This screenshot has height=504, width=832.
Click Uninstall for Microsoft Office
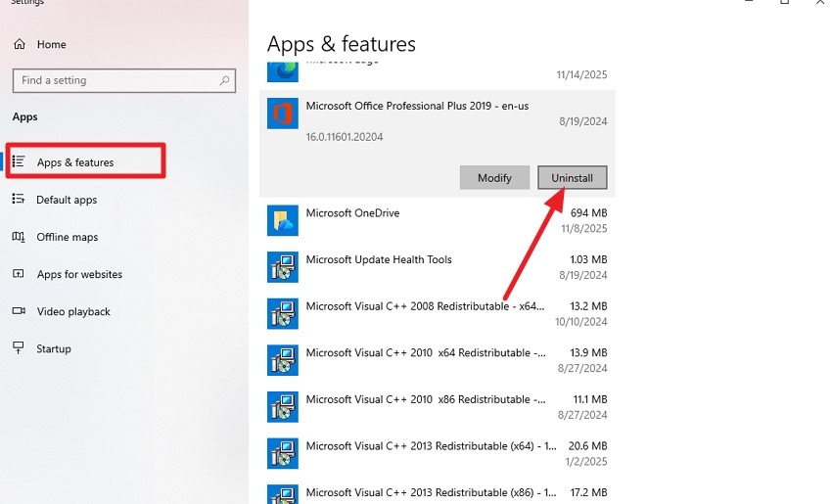coord(572,178)
